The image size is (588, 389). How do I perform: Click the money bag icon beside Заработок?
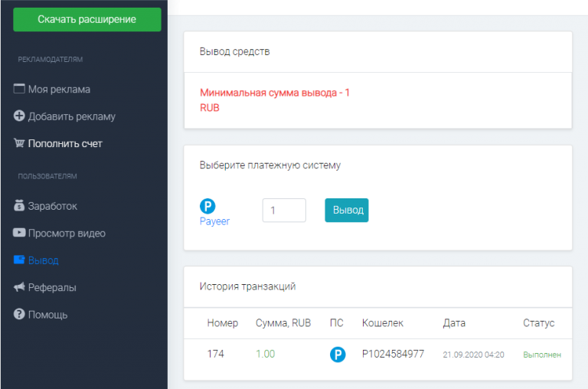(x=20, y=206)
